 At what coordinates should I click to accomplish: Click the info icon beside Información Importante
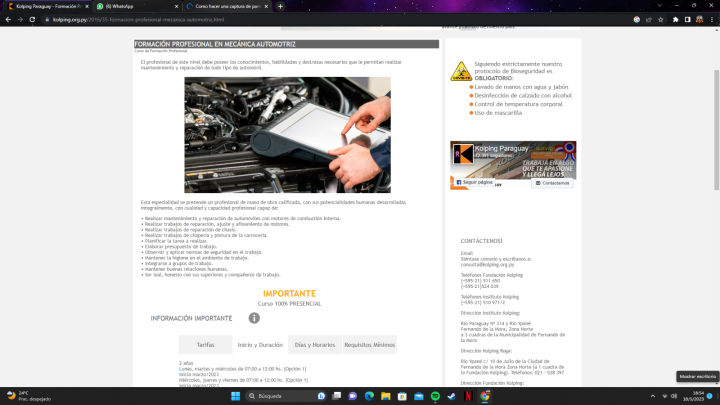(x=254, y=318)
